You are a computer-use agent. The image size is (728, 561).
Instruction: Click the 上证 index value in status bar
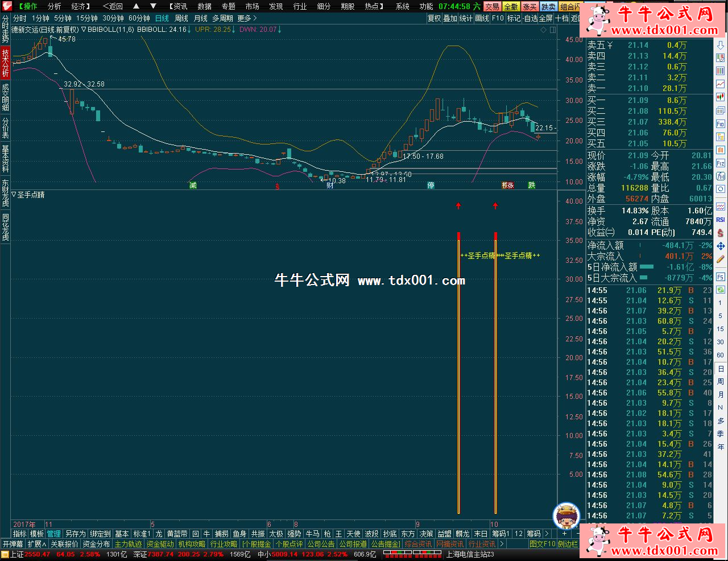coord(38,554)
